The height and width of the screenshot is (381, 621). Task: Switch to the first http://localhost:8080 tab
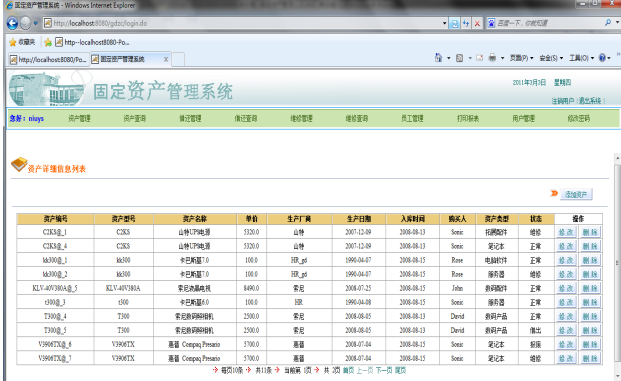[49, 59]
